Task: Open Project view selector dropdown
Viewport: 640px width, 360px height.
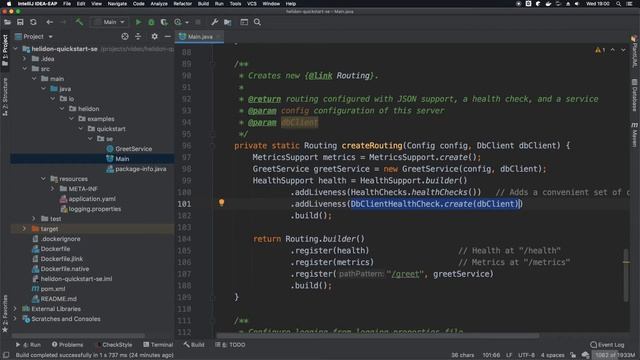Action: 33,37
